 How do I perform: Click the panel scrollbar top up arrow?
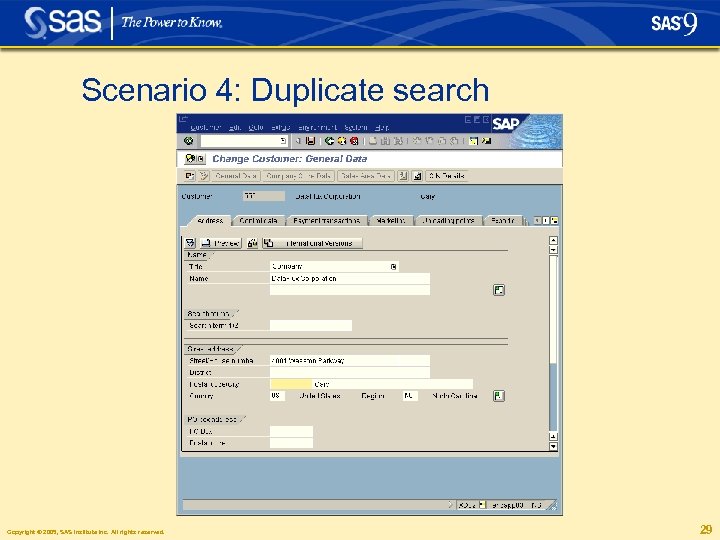coord(553,240)
